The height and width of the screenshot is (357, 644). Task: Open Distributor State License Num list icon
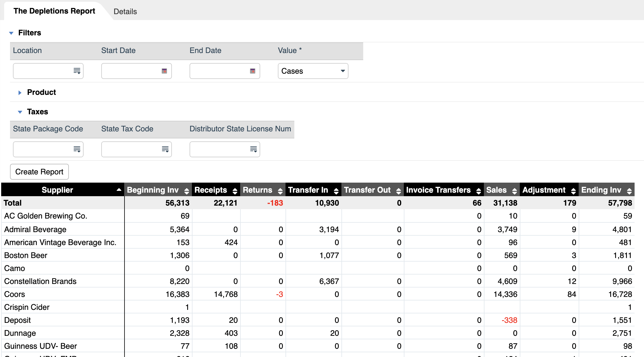click(x=253, y=149)
